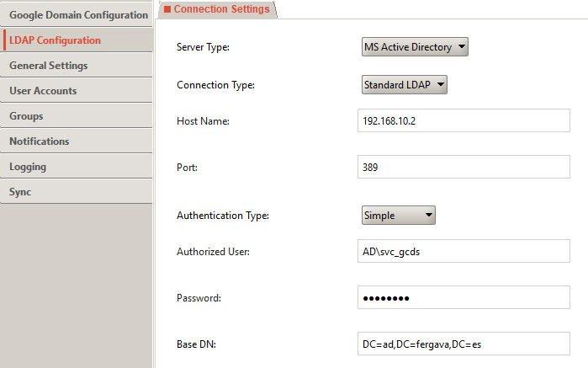The width and height of the screenshot is (588, 368).
Task: Click the Server Type label
Action: 203,47
